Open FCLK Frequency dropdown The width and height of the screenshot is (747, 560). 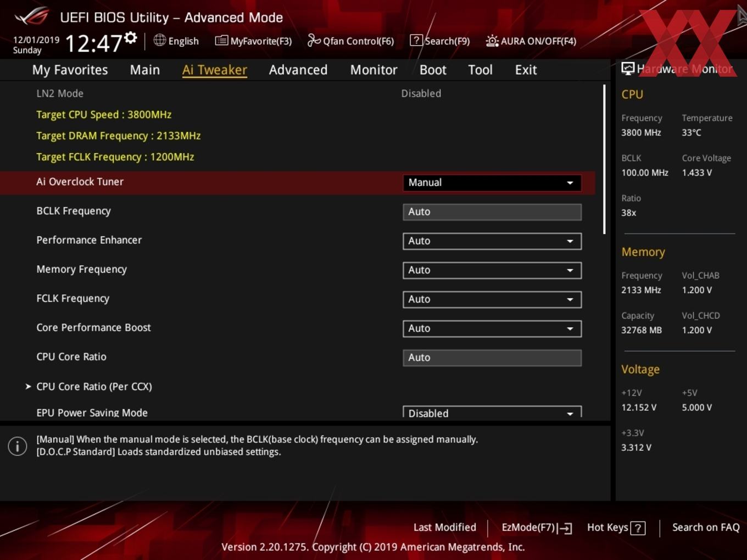click(x=492, y=299)
